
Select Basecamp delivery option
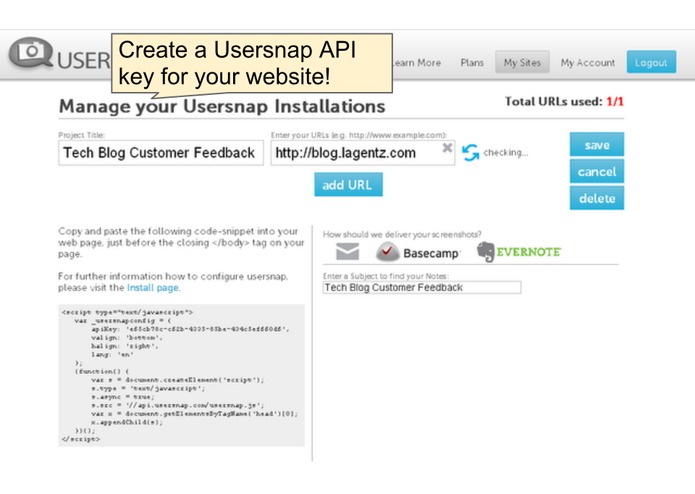coord(418,252)
